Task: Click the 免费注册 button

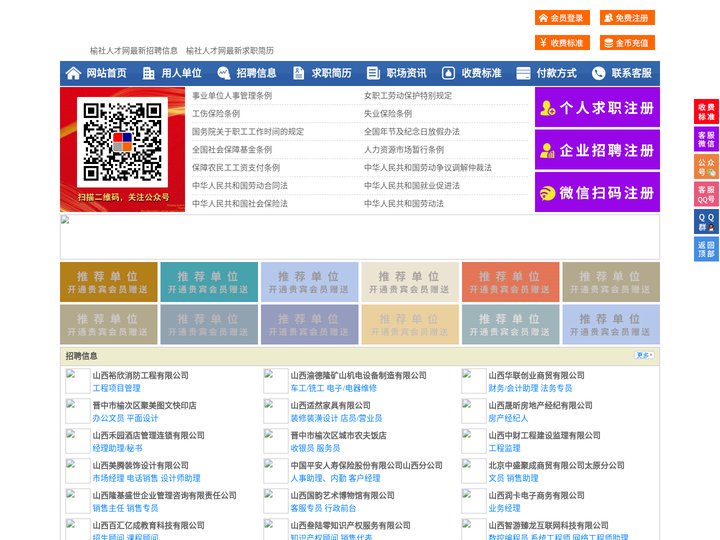Action: click(627, 18)
